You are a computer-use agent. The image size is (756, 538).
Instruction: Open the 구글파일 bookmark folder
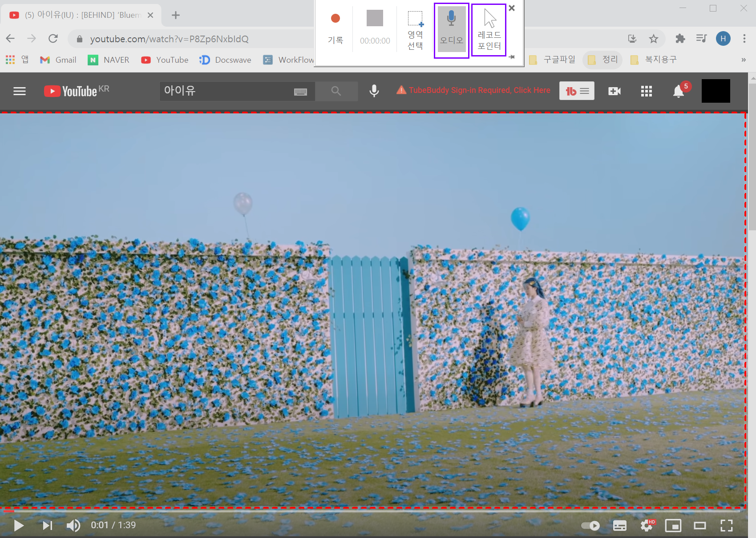(x=552, y=60)
